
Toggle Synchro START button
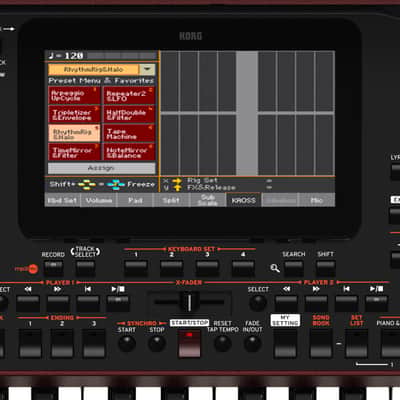point(127,344)
